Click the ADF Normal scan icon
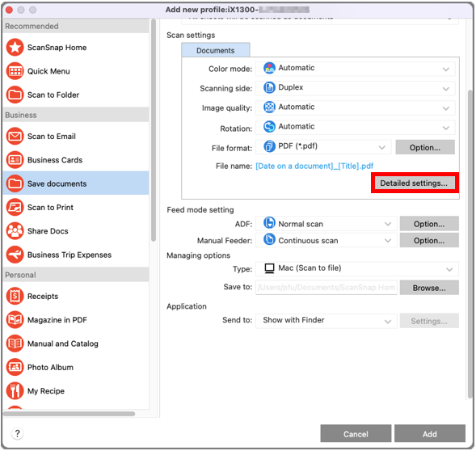The image size is (476, 451). pyautogui.click(x=269, y=223)
